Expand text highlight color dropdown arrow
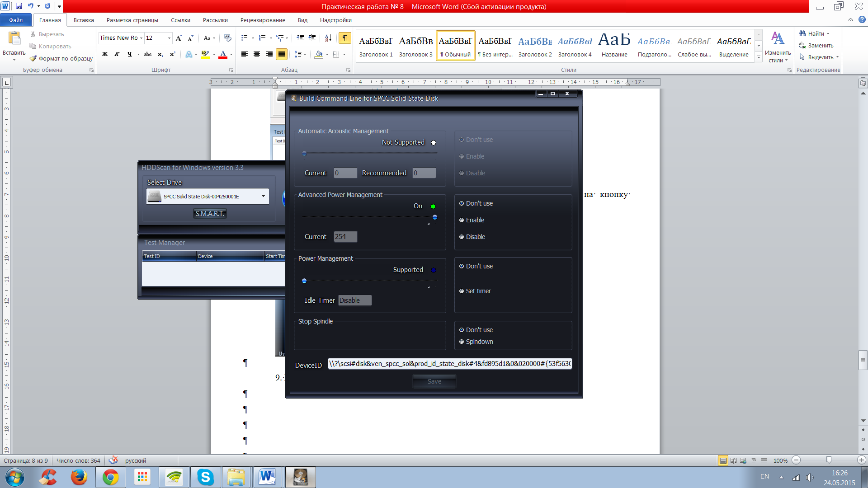868x488 pixels. click(214, 54)
